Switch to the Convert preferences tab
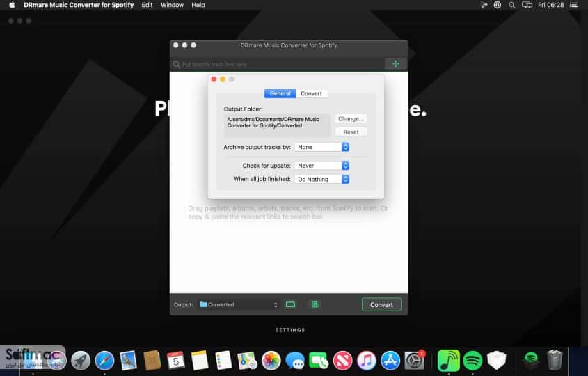588x376 pixels. (x=312, y=93)
